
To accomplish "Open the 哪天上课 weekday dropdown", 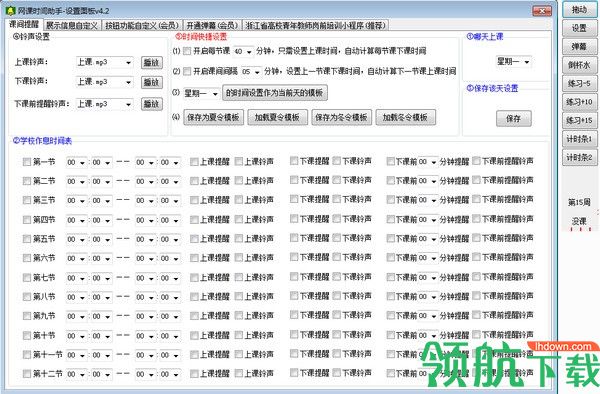I will point(513,62).
